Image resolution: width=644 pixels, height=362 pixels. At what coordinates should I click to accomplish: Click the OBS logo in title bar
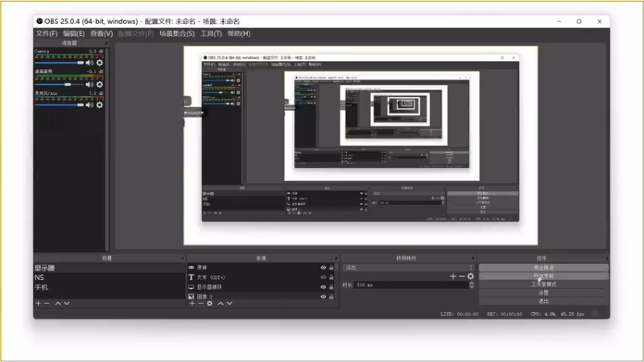tap(39, 21)
